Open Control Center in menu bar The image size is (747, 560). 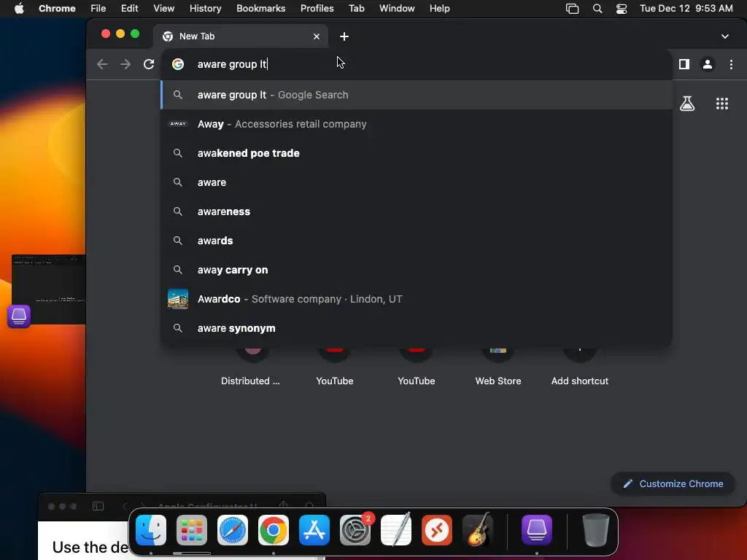tap(622, 9)
